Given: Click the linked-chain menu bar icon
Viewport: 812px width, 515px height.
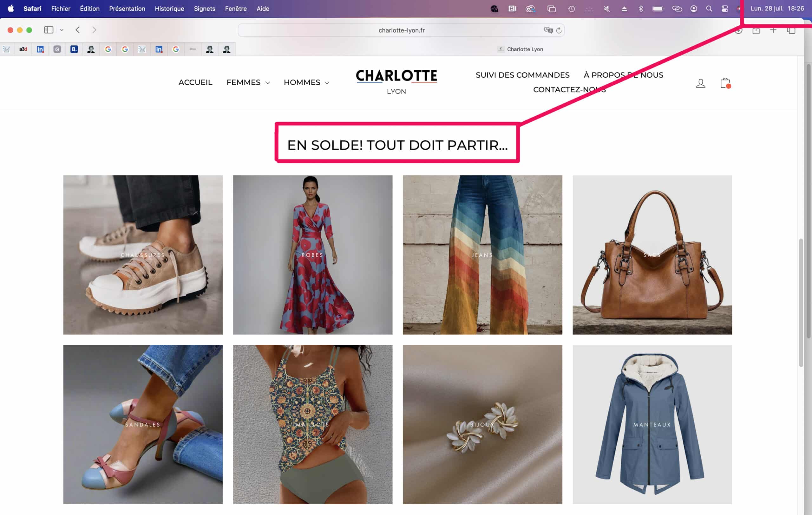Looking at the screenshot, I should pos(677,9).
